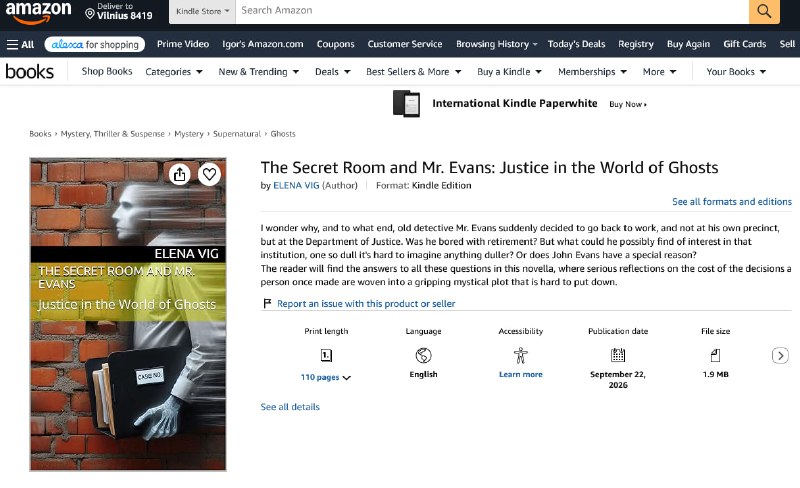Click Report an issue with this product link
This screenshot has height=488, width=800.
click(x=366, y=304)
